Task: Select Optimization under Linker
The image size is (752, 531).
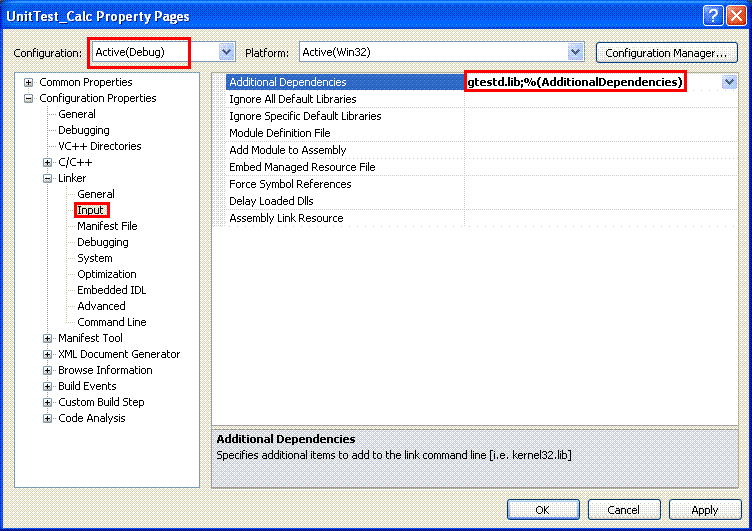Action: click(x=107, y=274)
